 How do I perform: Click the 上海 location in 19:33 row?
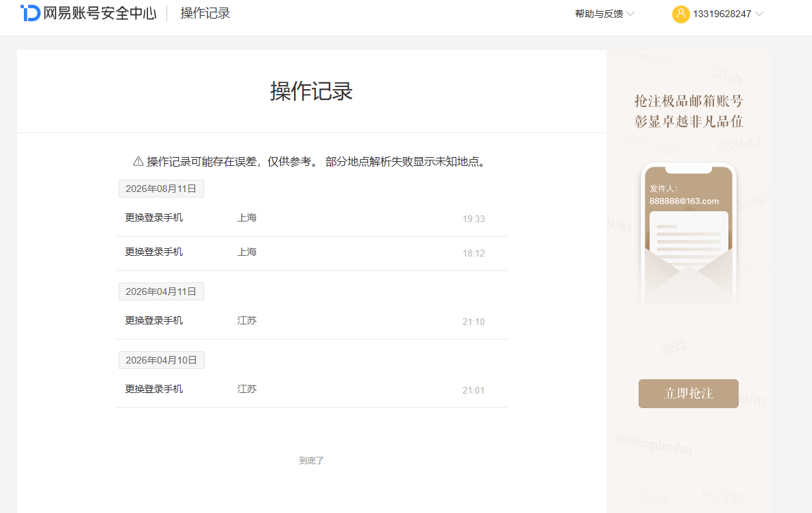pyautogui.click(x=247, y=218)
